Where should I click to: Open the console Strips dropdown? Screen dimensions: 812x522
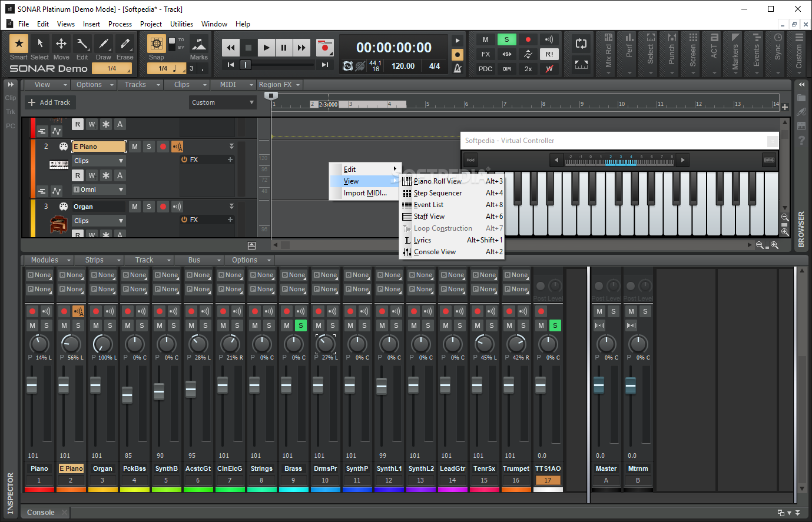click(100, 260)
